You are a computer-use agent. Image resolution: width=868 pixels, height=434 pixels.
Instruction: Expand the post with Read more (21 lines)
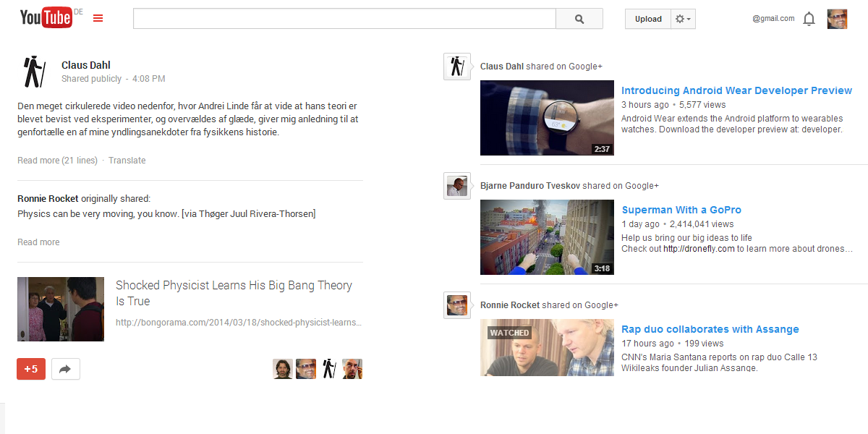click(57, 161)
